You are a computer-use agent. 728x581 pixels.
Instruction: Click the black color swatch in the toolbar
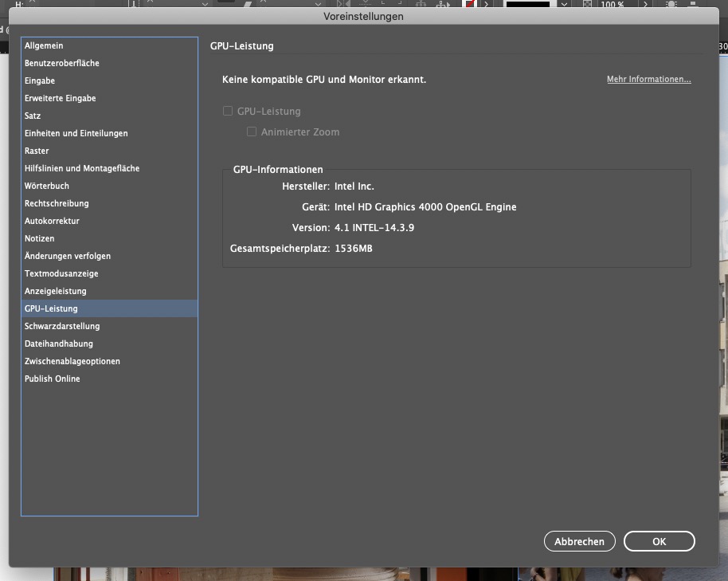[x=526, y=4]
